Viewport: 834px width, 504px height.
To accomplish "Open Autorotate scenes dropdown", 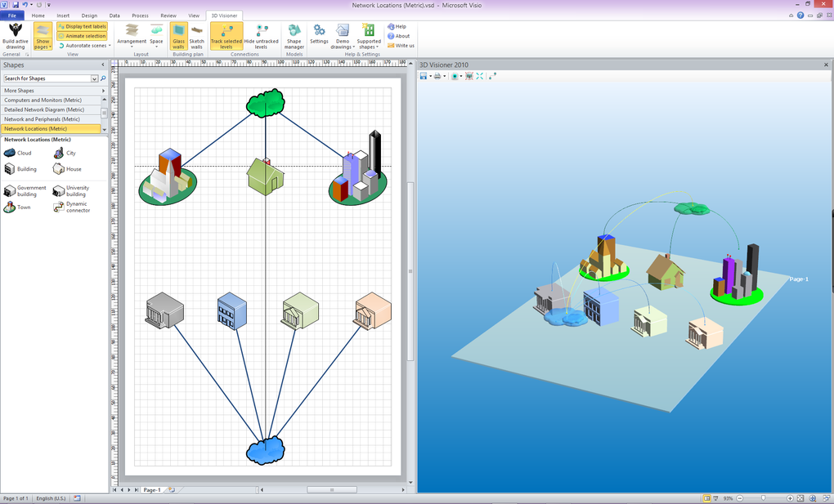I will (84, 46).
